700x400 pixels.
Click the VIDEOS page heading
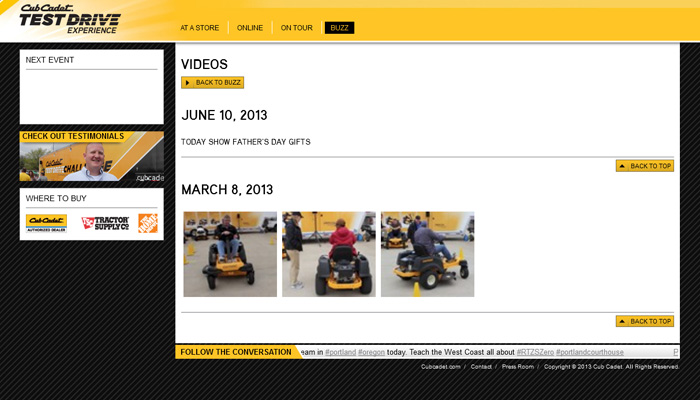pos(204,64)
